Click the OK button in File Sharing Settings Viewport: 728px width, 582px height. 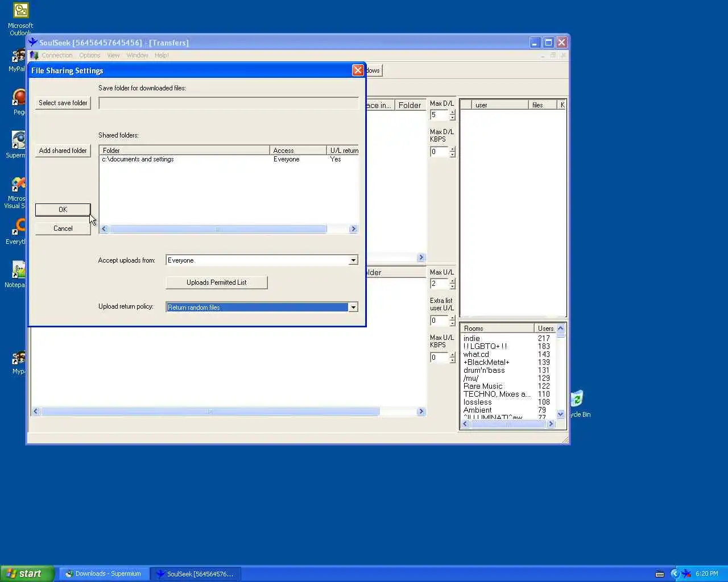pos(63,210)
